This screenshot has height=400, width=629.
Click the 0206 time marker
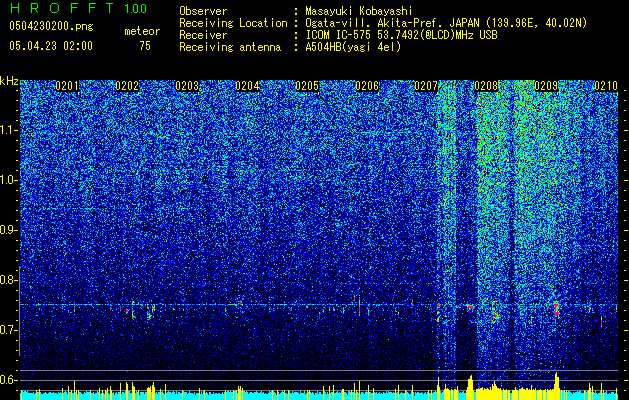pyautogui.click(x=367, y=86)
